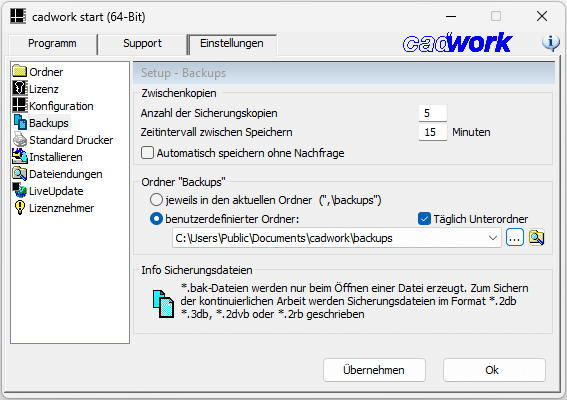Switch to the Support tab

click(142, 44)
